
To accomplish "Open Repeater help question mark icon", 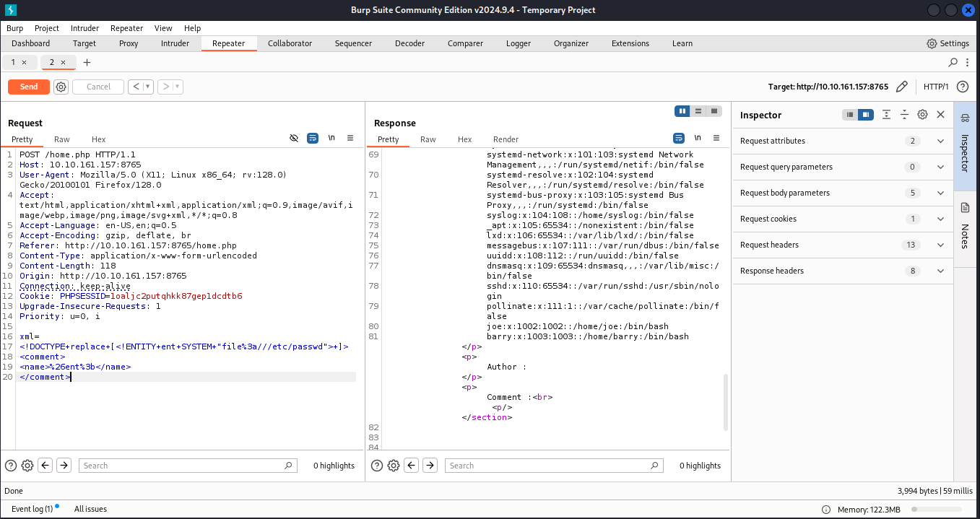I will pos(962,87).
